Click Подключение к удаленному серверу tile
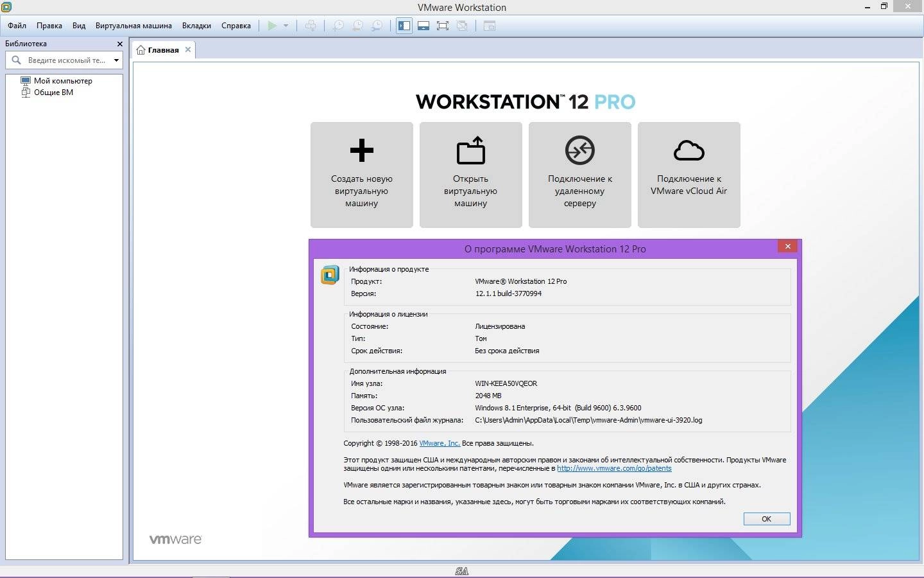924x578 pixels. click(x=580, y=175)
